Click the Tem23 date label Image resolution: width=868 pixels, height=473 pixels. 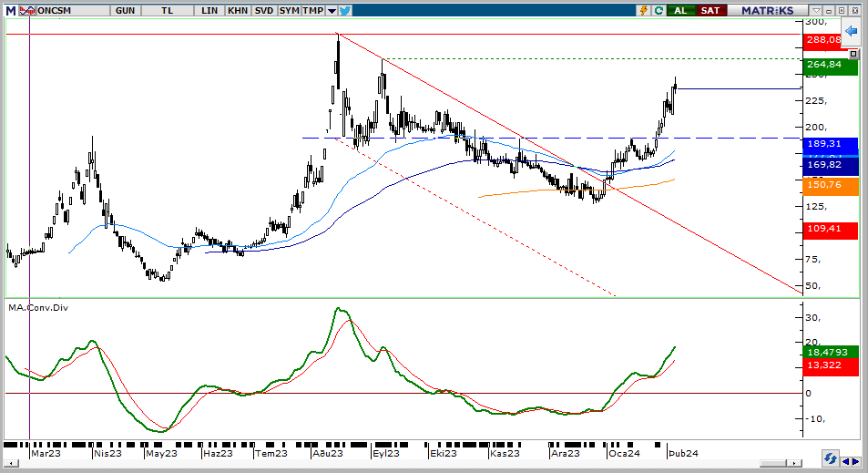pyautogui.click(x=271, y=453)
